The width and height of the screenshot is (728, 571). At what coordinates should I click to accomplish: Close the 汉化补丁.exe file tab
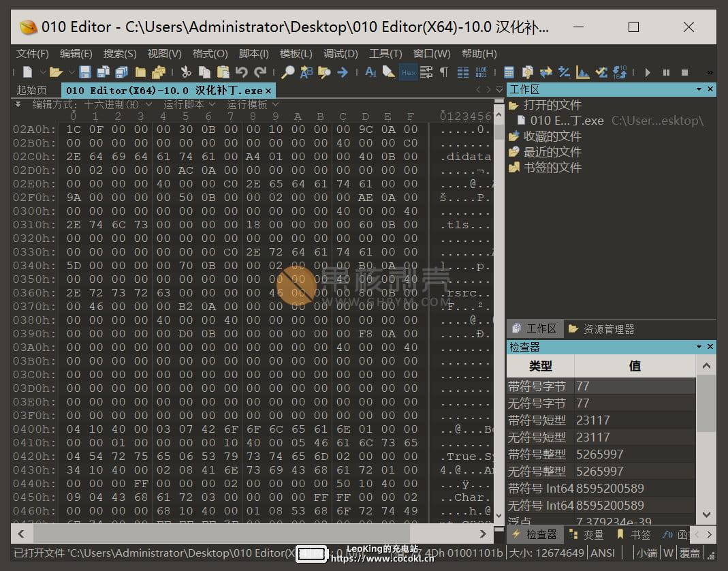coord(268,91)
